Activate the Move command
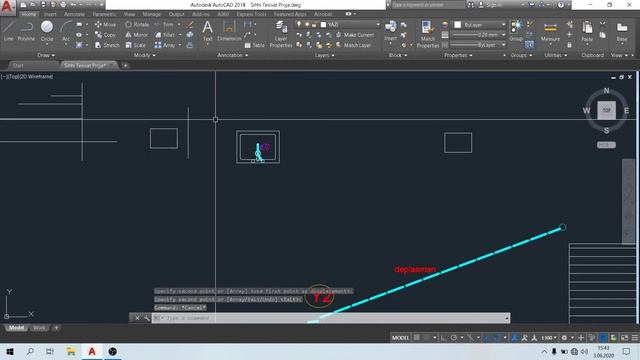The width and height of the screenshot is (640, 360). [x=105, y=24]
